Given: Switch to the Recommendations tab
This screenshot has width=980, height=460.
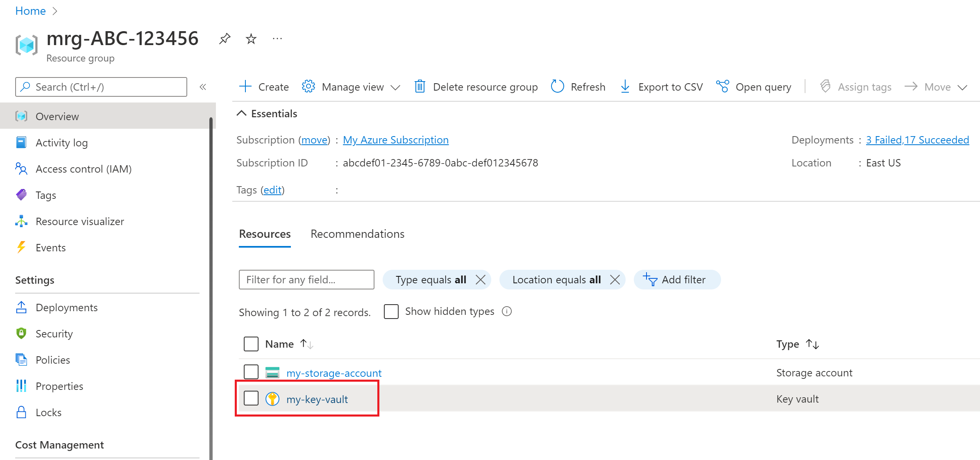Looking at the screenshot, I should [x=357, y=234].
